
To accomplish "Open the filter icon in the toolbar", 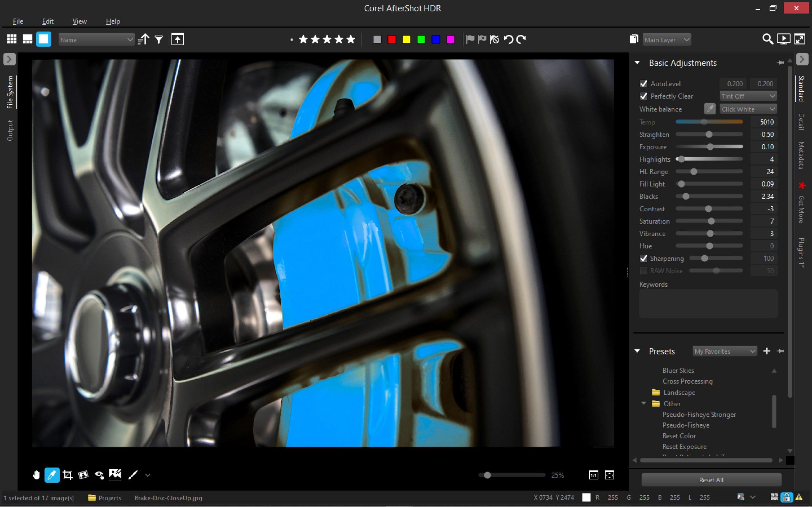I will click(158, 39).
